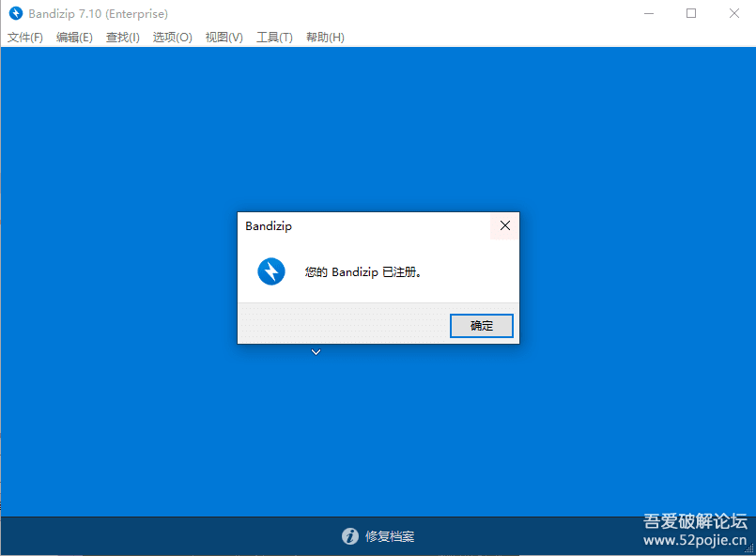The width and height of the screenshot is (756, 556).
Task: Open the 编辑(E) menu
Action: click(74, 38)
